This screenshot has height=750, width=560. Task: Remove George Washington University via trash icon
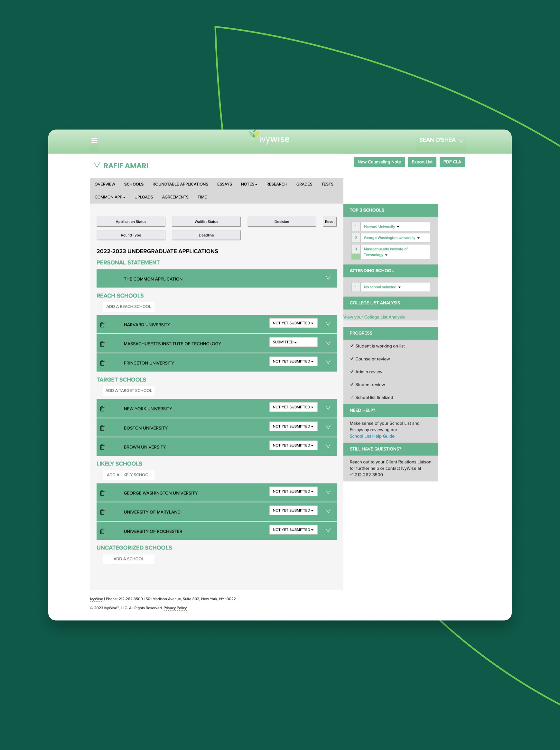click(102, 493)
